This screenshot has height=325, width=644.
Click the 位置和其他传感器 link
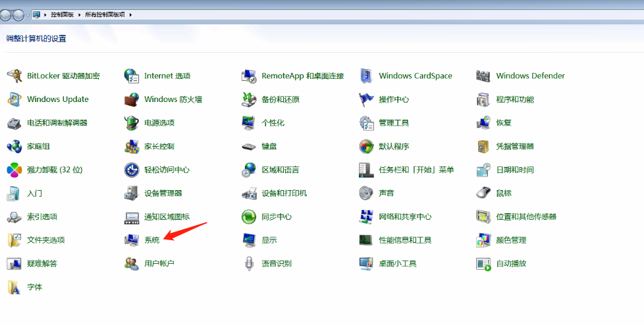pyautogui.click(x=527, y=216)
